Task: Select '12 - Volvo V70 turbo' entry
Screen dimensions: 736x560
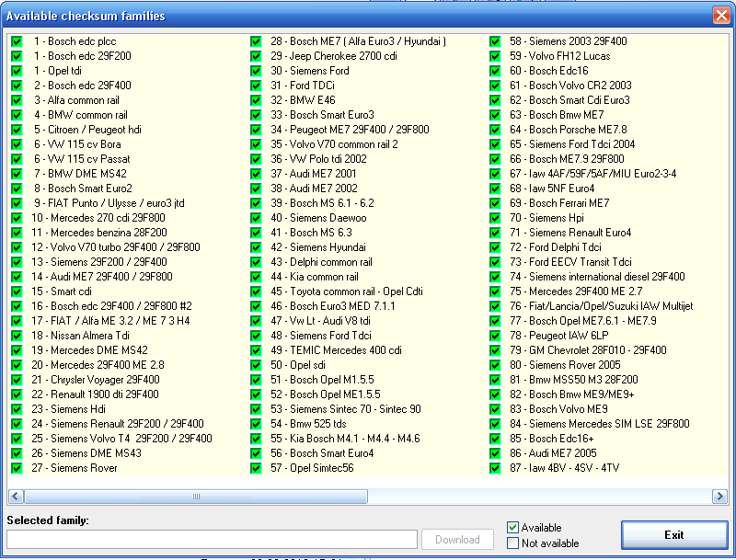Action: [x=116, y=247]
